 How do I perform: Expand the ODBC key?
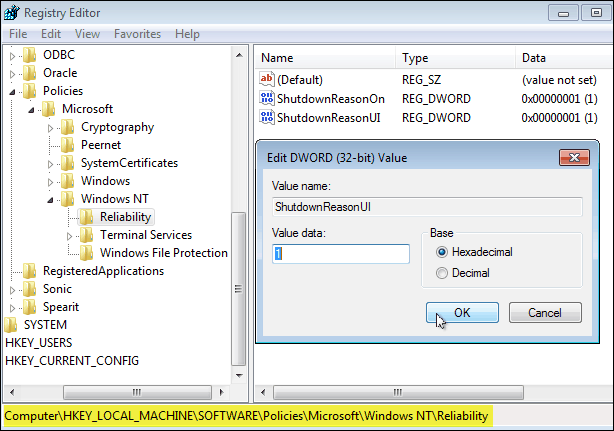coord(12,56)
